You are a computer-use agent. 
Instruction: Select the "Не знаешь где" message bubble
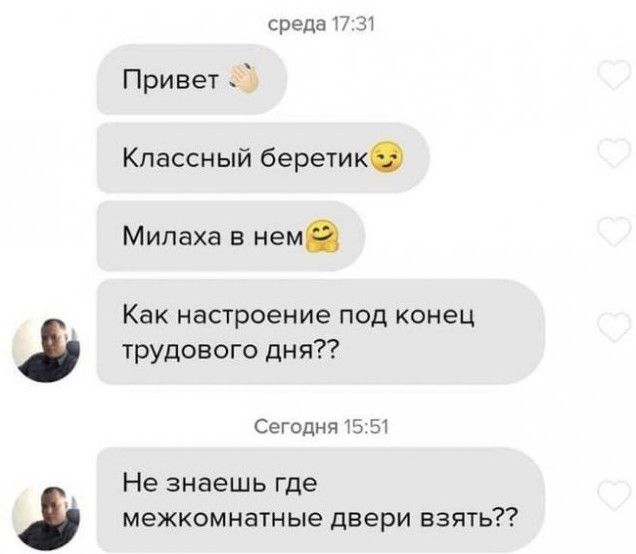click(x=321, y=500)
